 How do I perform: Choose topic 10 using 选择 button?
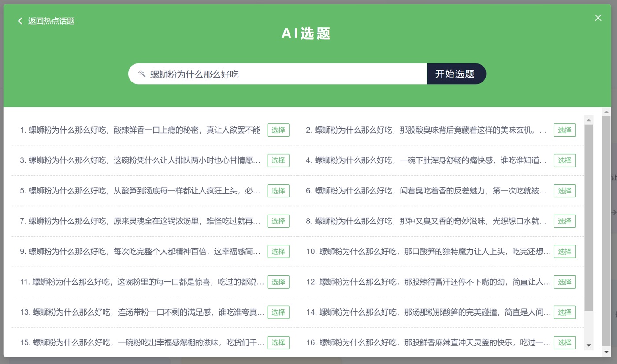click(x=565, y=252)
